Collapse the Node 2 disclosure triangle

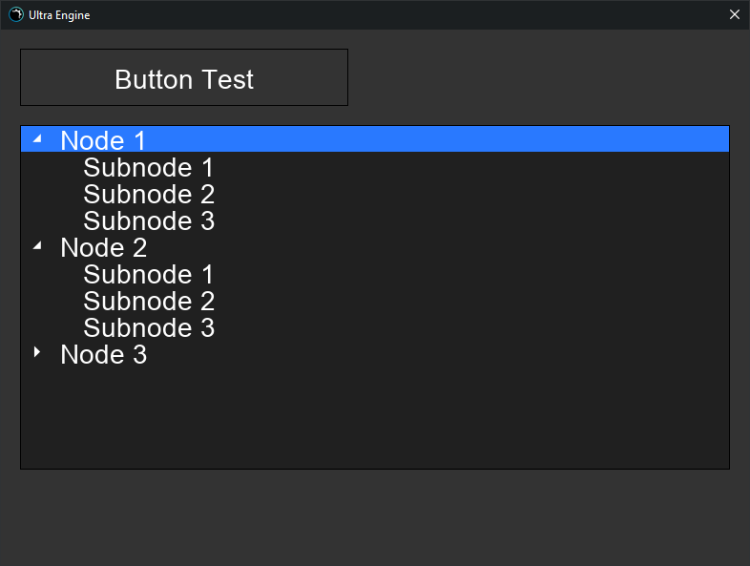[x=38, y=245]
